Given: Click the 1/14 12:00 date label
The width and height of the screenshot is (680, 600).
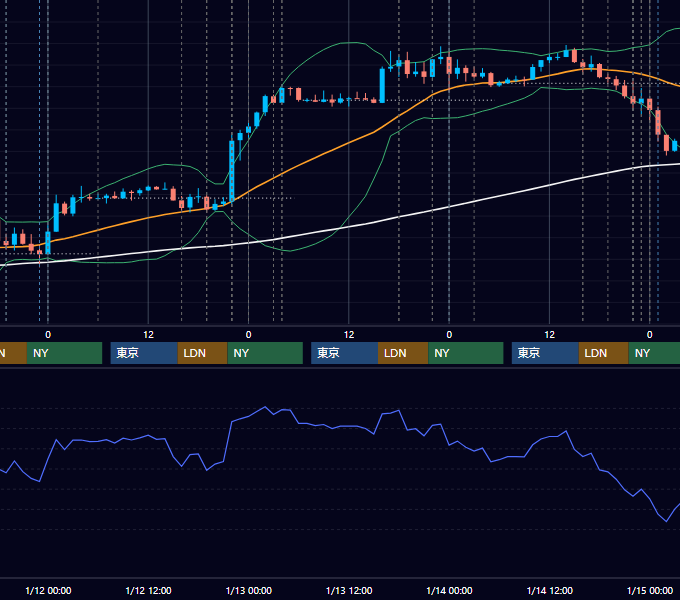Looking at the screenshot, I should [549, 590].
